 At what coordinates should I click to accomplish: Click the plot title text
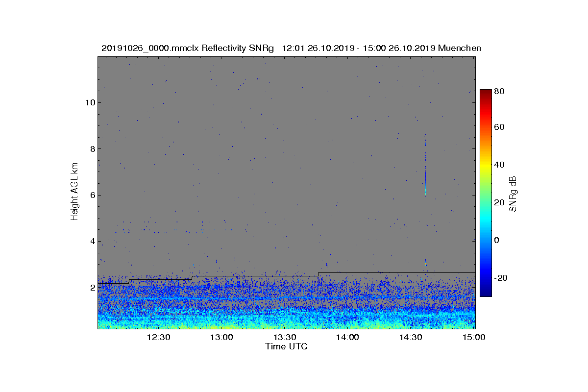click(291, 48)
